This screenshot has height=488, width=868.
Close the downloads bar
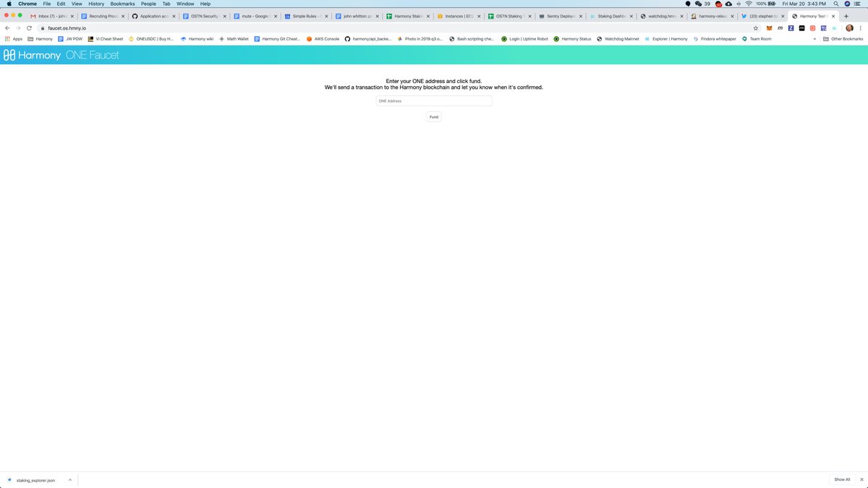(x=861, y=479)
